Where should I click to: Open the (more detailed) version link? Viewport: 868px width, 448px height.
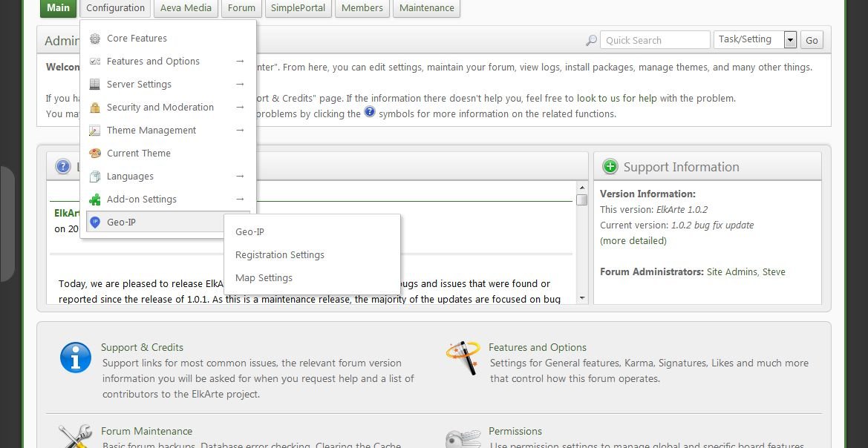click(x=633, y=240)
